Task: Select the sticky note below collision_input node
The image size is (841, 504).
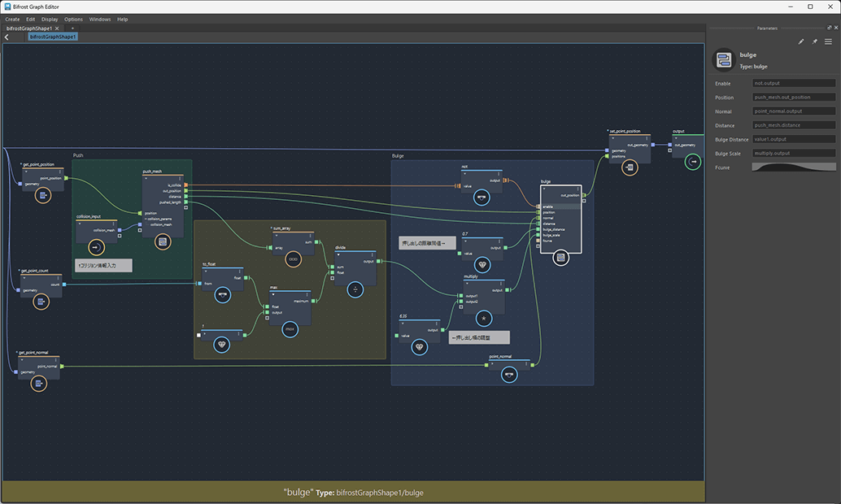Action: click(103, 265)
